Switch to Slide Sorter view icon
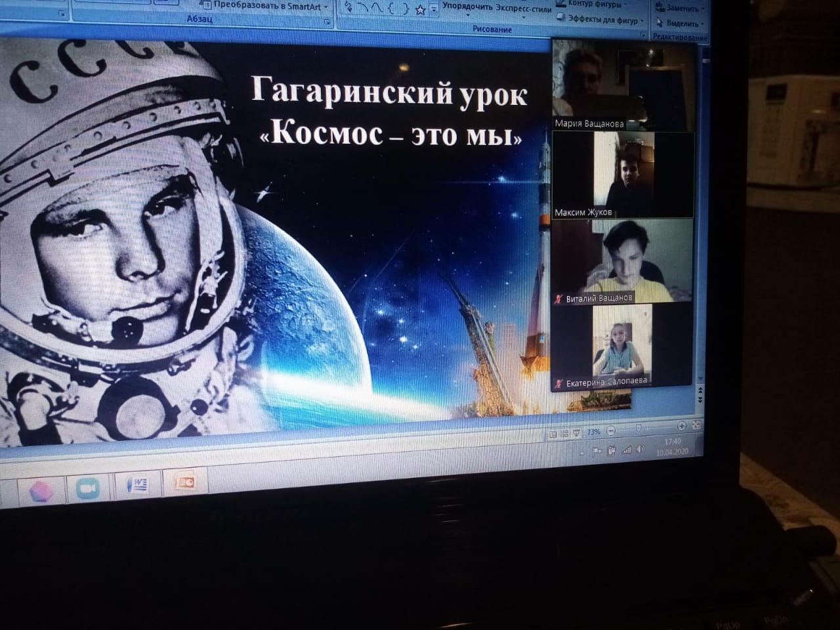Screen dimensions: 840x630 coord(564,434)
